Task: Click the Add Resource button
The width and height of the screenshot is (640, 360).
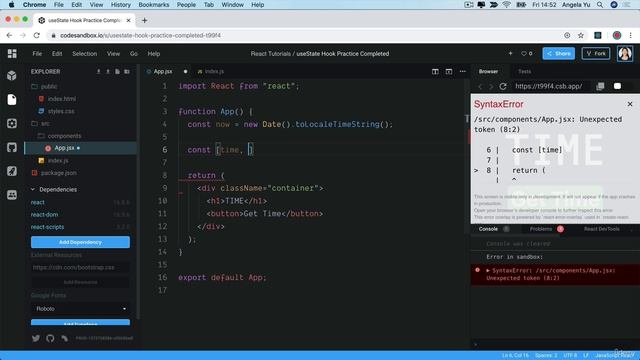Action: click(x=80, y=282)
